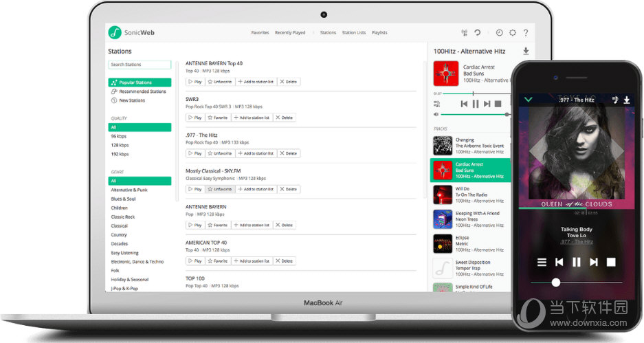Viewport: 644px width, 343px height.
Task: Open the radio antenna icon in header
Action: click(465, 32)
